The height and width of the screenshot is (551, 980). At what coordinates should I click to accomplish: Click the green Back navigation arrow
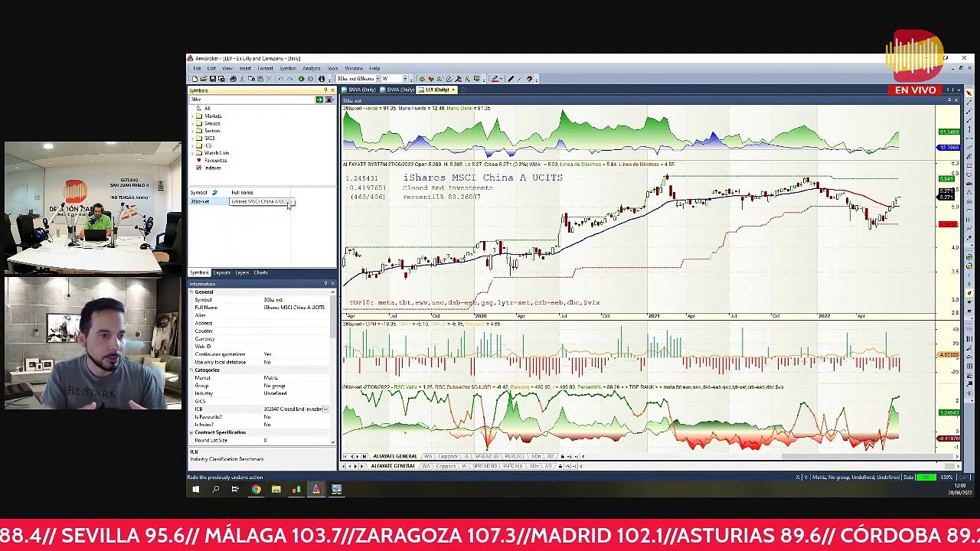302,79
